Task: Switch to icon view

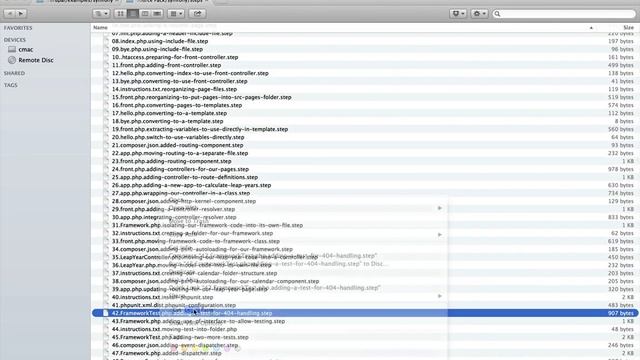Action: (x=120, y=13)
